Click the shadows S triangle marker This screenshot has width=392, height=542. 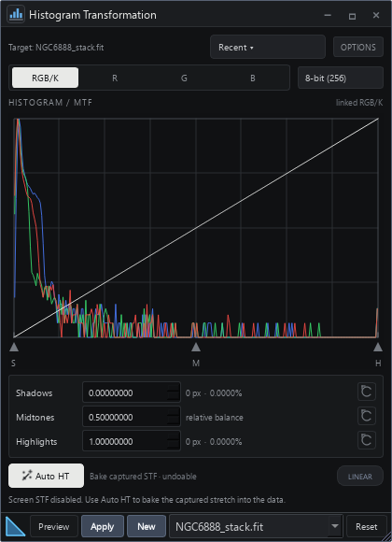coord(14,347)
